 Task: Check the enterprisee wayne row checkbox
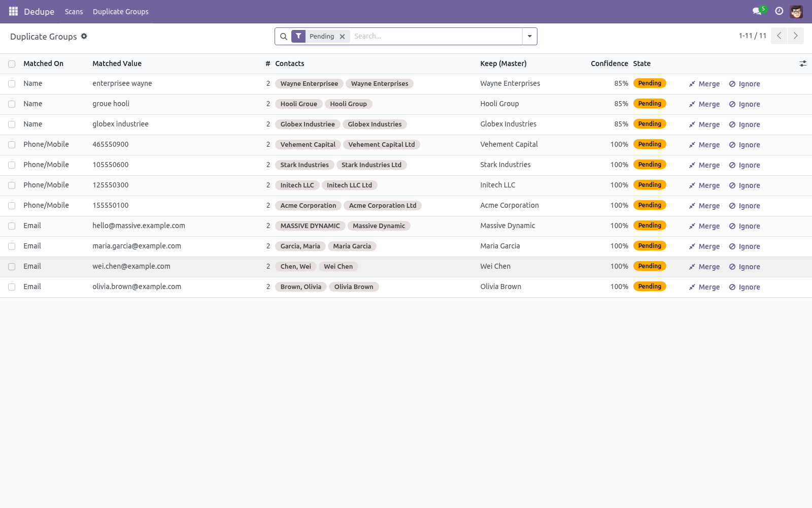pos(12,84)
